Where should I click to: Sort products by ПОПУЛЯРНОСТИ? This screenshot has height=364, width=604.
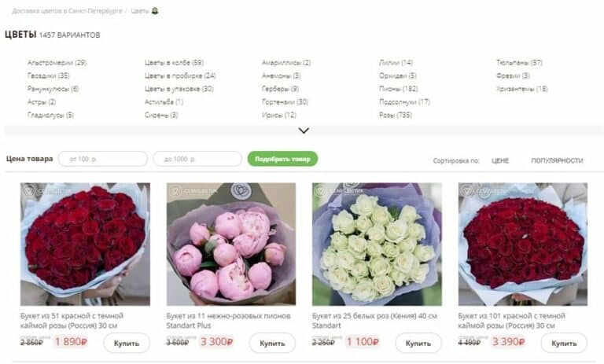pyautogui.click(x=557, y=160)
